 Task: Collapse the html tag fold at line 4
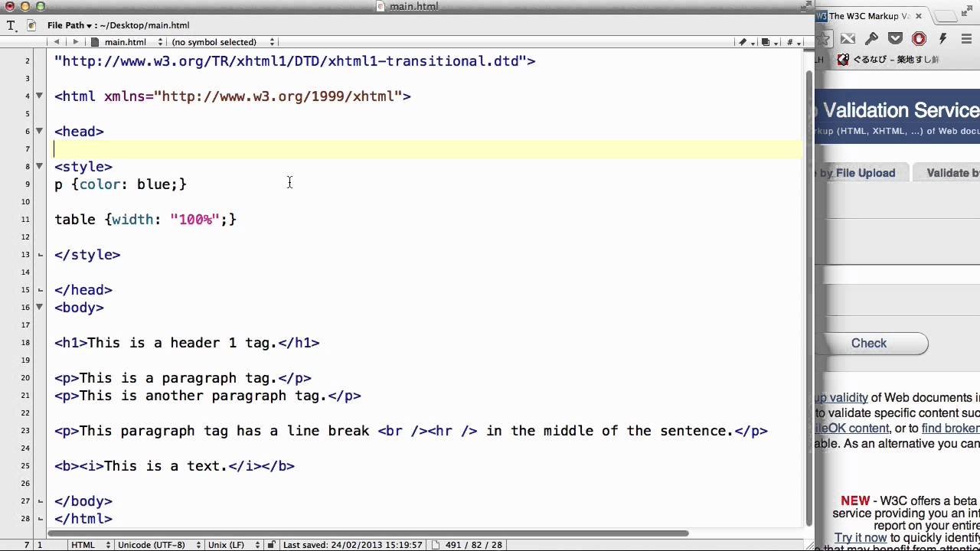[39, 96]
